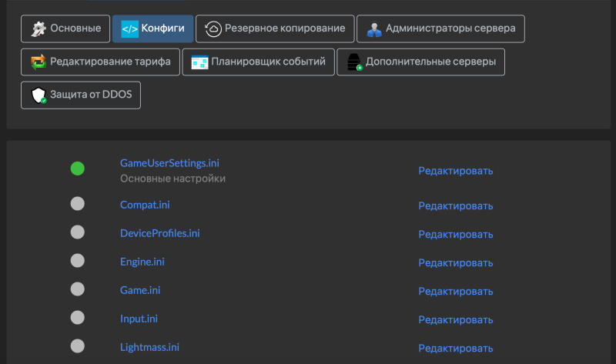The image size is (616, 364).
Task: Click the event scheduler calendar icon
Action: point(199,62)
